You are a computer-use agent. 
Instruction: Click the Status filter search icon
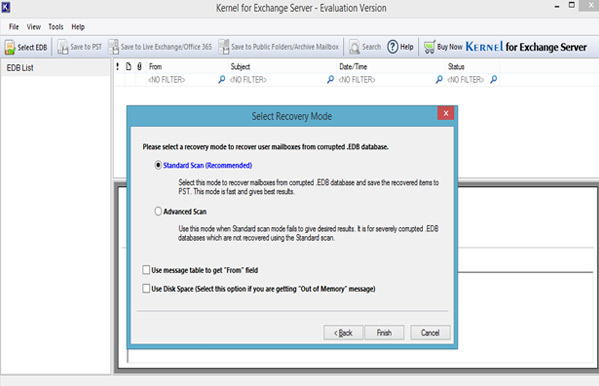pyautogui.click(x=494, y=79)
